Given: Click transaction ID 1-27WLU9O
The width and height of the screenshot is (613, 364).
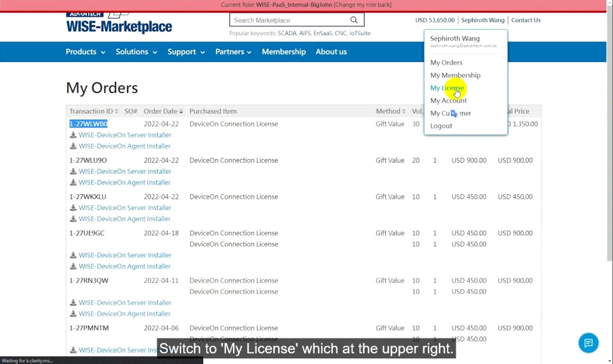Looking at the screenshot, I should click(x=88, y=160).
